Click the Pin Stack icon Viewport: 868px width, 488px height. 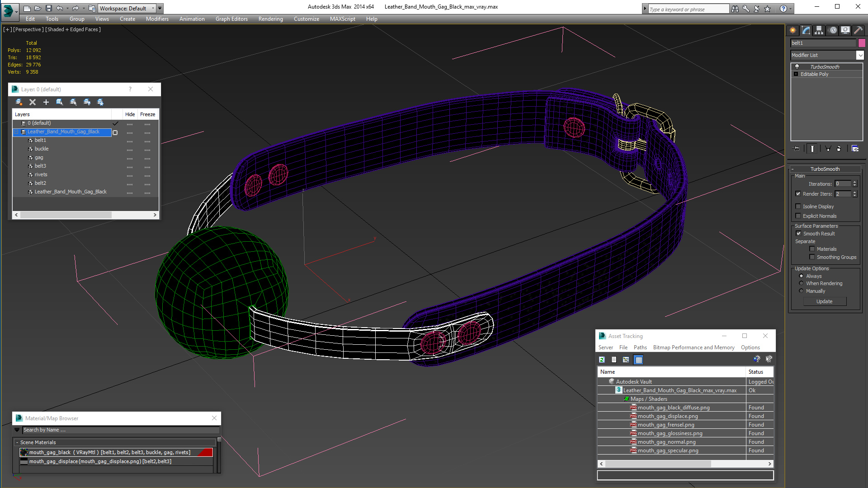coord(797,148)
